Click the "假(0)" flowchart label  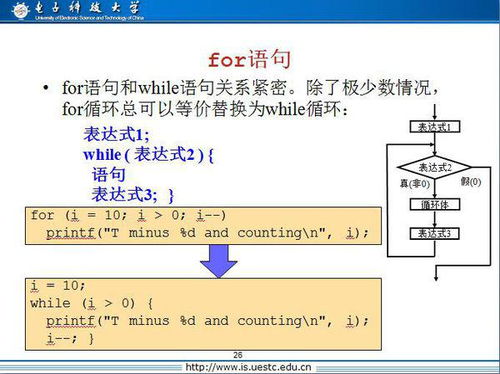click(471, 182)
